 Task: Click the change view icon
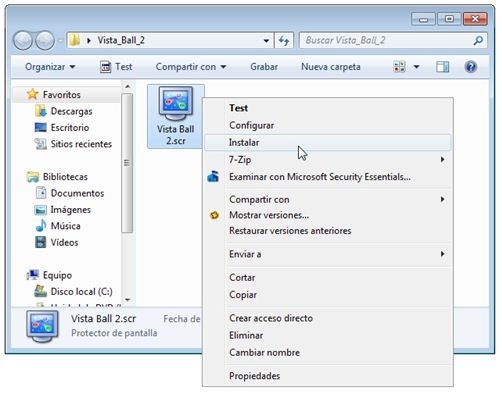pyautogui.click(x=399, y=67)
